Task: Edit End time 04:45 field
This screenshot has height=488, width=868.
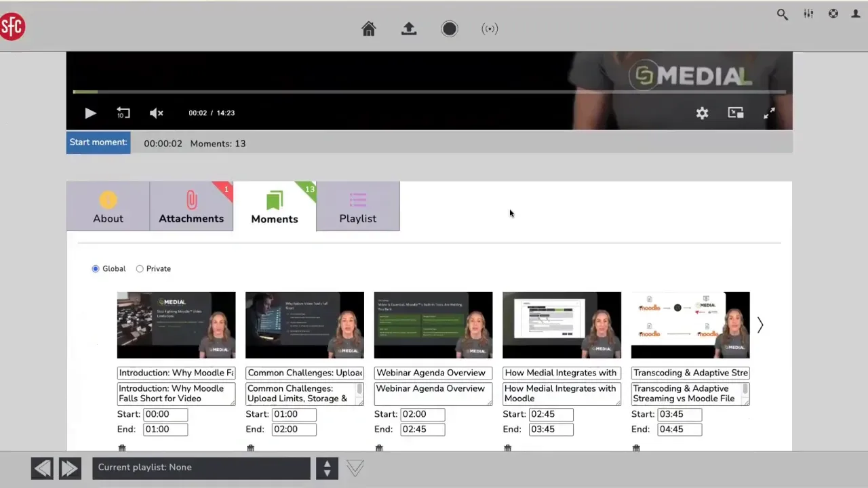Action: pos(679,429)
